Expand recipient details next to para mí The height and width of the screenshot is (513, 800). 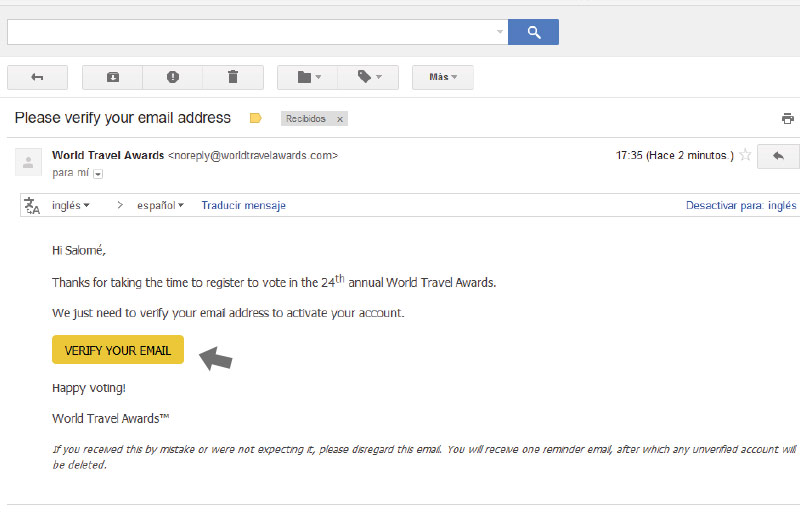tap(98, 174)
